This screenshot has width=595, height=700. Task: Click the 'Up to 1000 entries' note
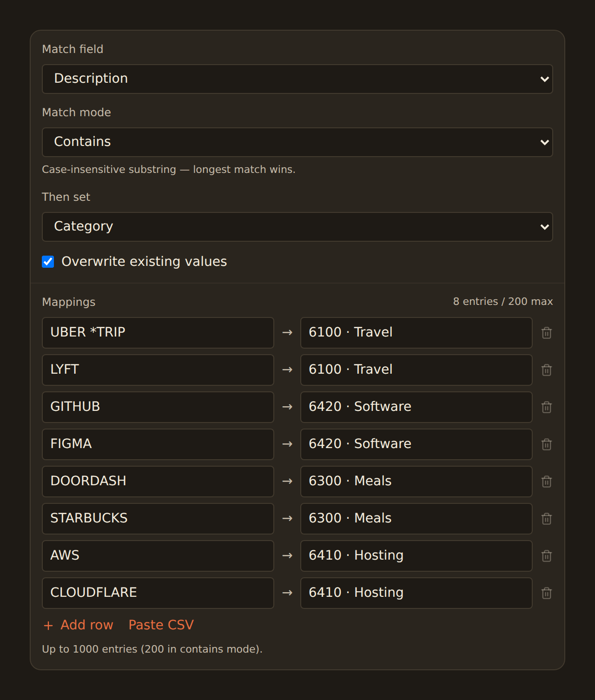tap(152, 649)
